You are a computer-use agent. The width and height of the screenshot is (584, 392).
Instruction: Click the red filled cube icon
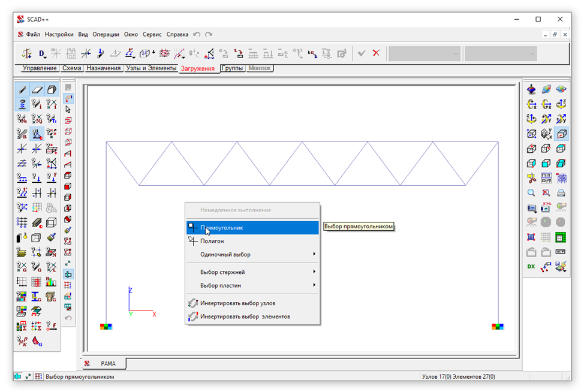point(68,186)
